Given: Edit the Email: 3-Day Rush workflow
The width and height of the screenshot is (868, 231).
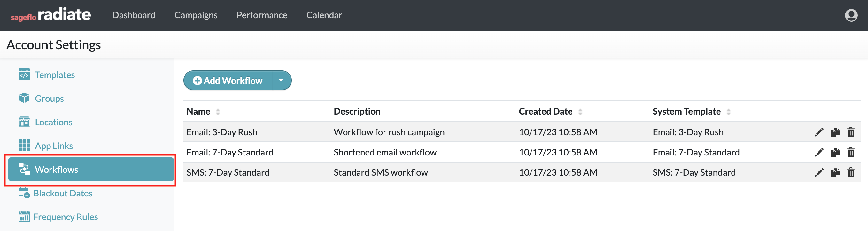Looking at the screenshot, I should 819,132.
